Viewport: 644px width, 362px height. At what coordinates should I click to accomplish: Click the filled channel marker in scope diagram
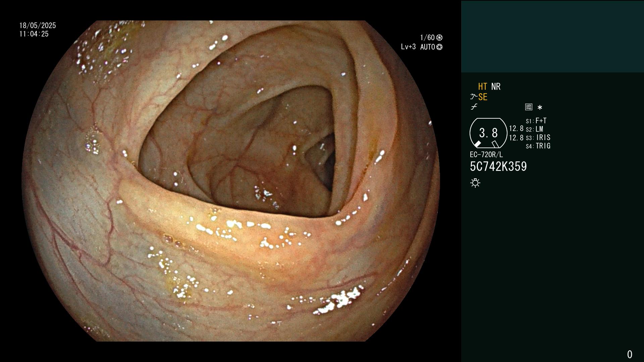(x=477, y=144)
